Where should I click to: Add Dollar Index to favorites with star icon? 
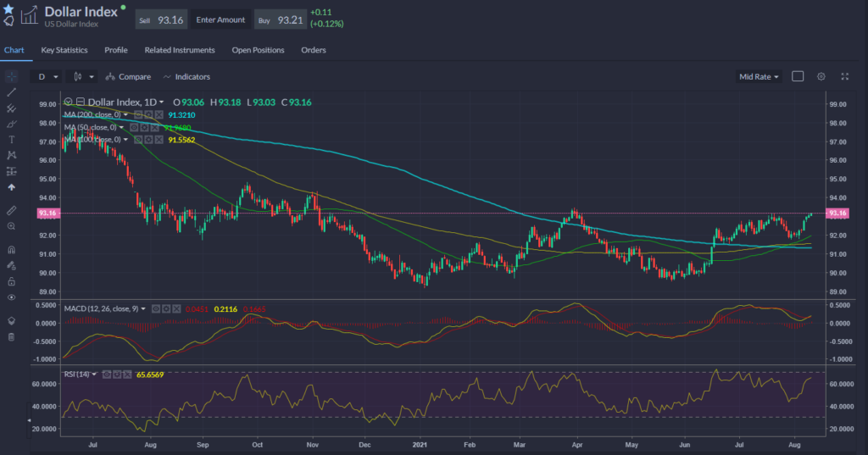(8, 8)
